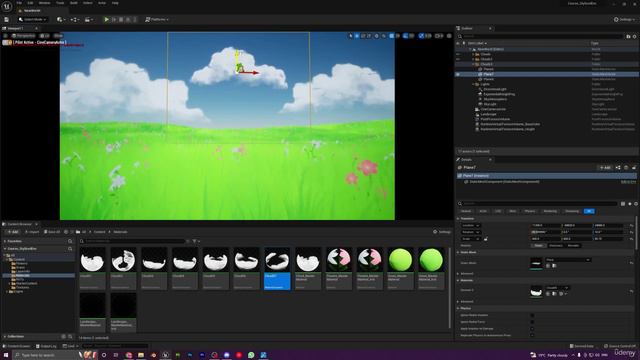Image resolution: width=640 pixels, height=360 pixels.
Task: Open the Blueprints toolbar dropdown icon
Action: pos(74,19)
